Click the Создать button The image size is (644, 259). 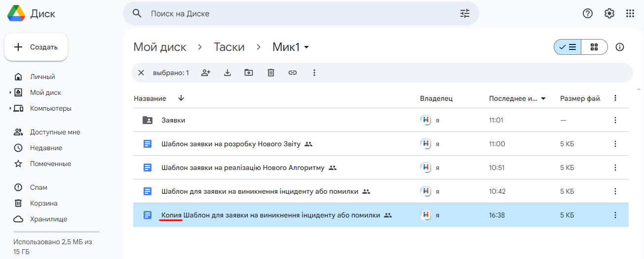tap(36, 47)
